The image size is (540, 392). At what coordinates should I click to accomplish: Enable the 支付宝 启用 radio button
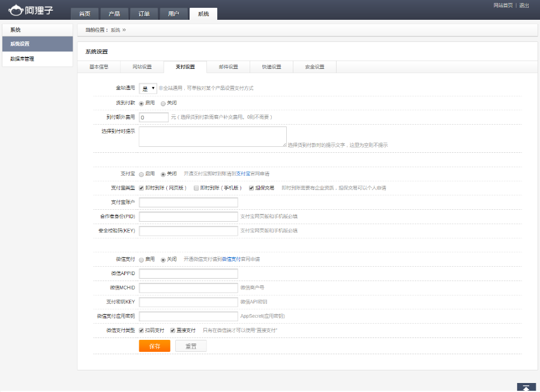click(x=141, y=174)
